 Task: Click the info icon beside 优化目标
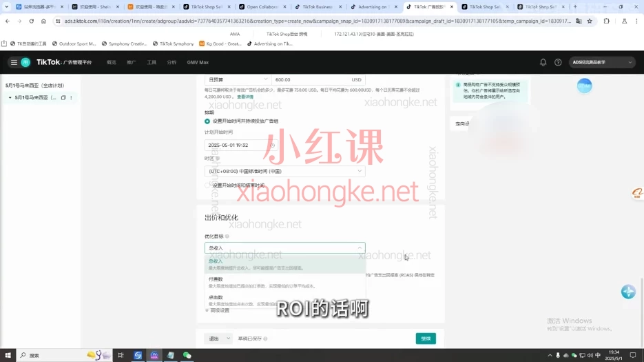point(227,236)
